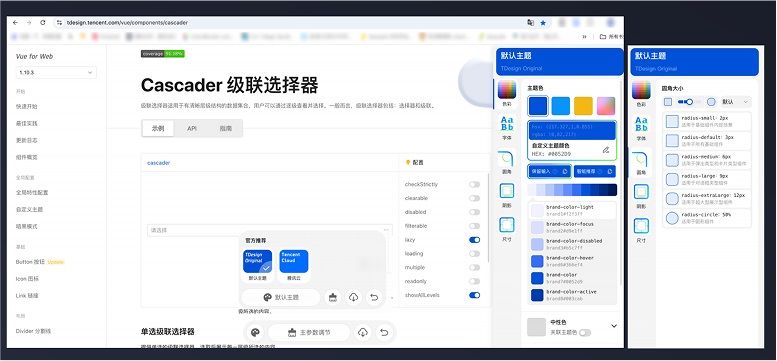Screen dimensions: 777x361
Task: Click the 默认主题 button in 官方推荐 popup
Action: click(280, 297)
